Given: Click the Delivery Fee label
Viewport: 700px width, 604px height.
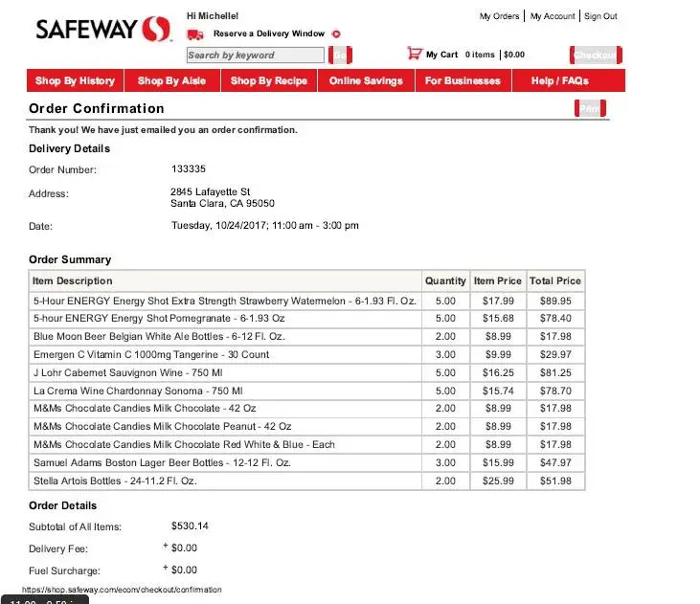Looking at the screenshot, I should tap(58, 548).
